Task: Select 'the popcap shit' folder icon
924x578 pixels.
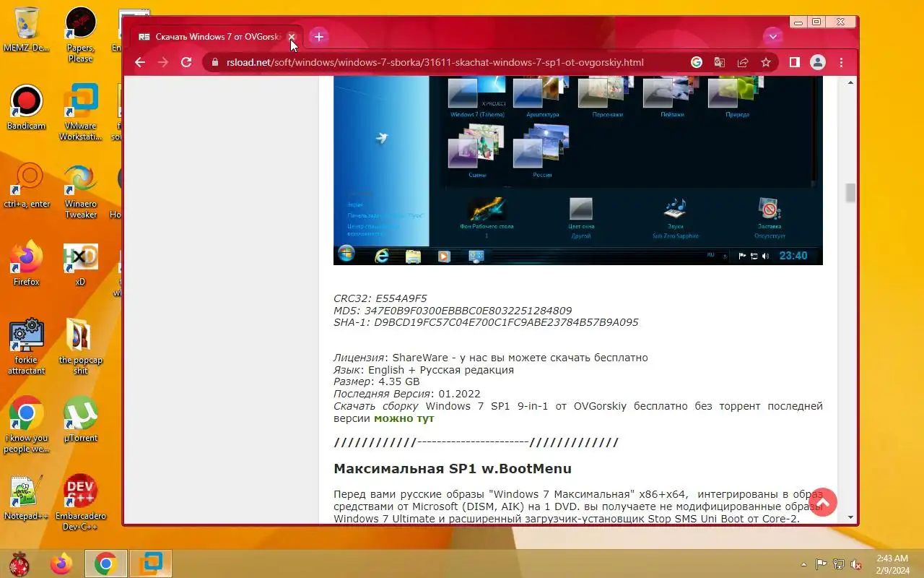Action: pos(80,348)
